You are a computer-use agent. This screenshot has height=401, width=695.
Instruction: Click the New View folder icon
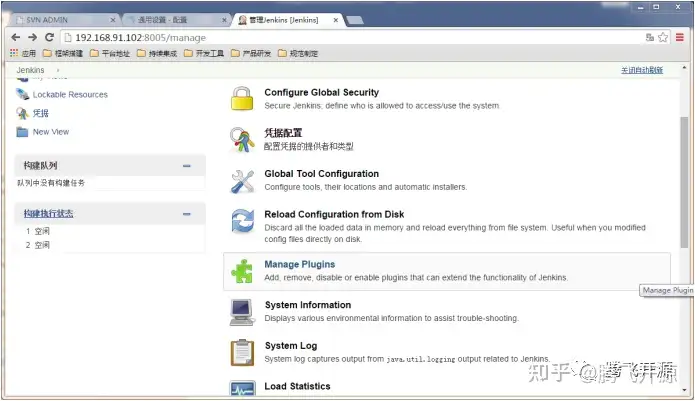click(22, 132)
